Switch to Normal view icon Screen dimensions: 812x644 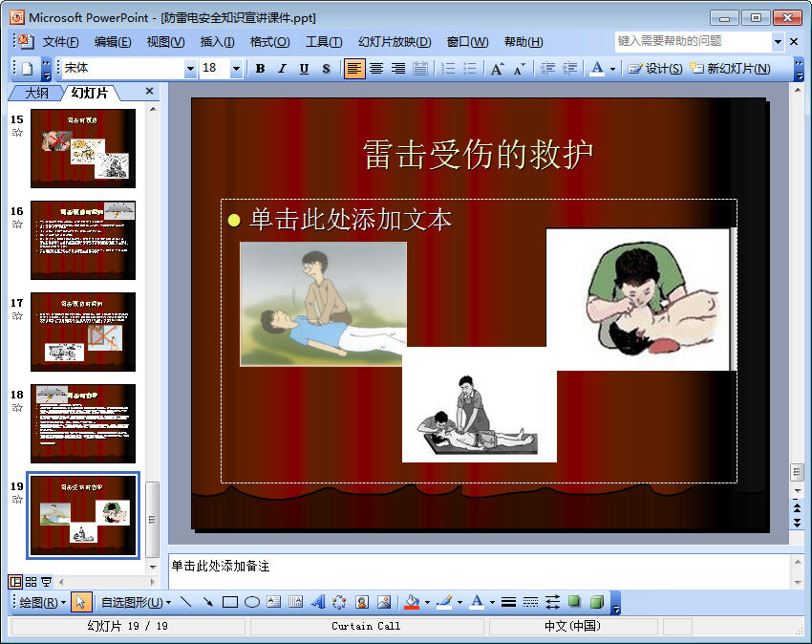(x=15, y=582)
